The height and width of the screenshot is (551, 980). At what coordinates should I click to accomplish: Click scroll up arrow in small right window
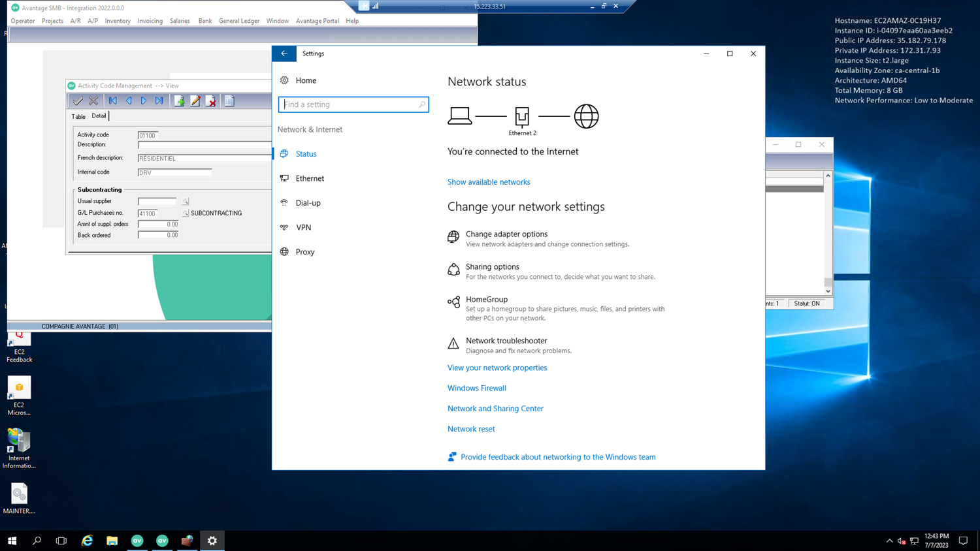(x=828, y=176)
